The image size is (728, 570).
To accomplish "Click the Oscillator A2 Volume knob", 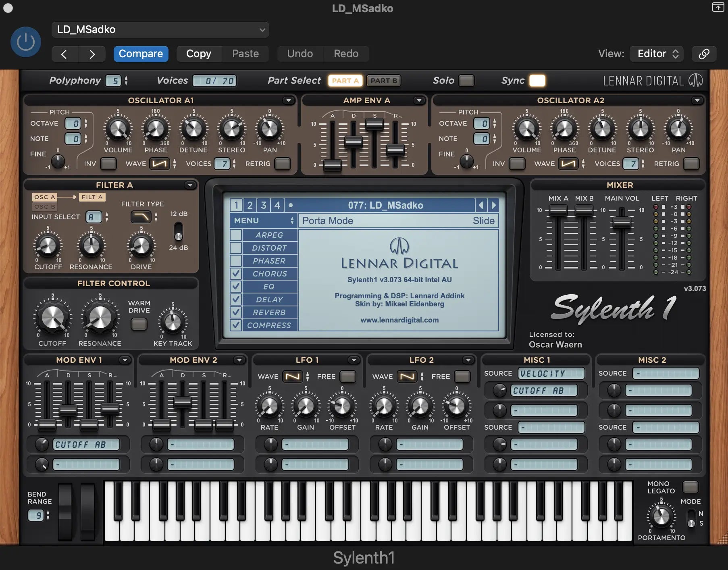I will point(526,129).
